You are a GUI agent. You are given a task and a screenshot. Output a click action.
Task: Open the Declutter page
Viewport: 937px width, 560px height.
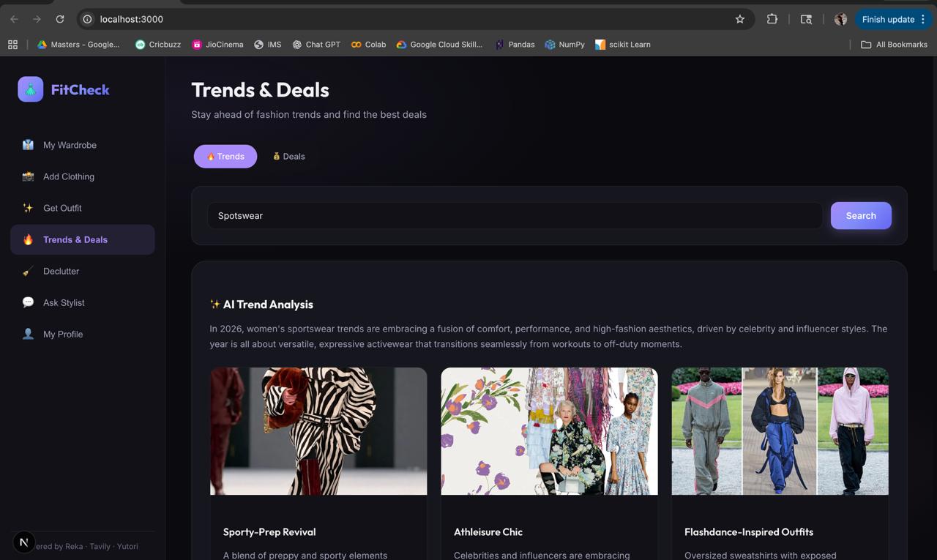83,271
